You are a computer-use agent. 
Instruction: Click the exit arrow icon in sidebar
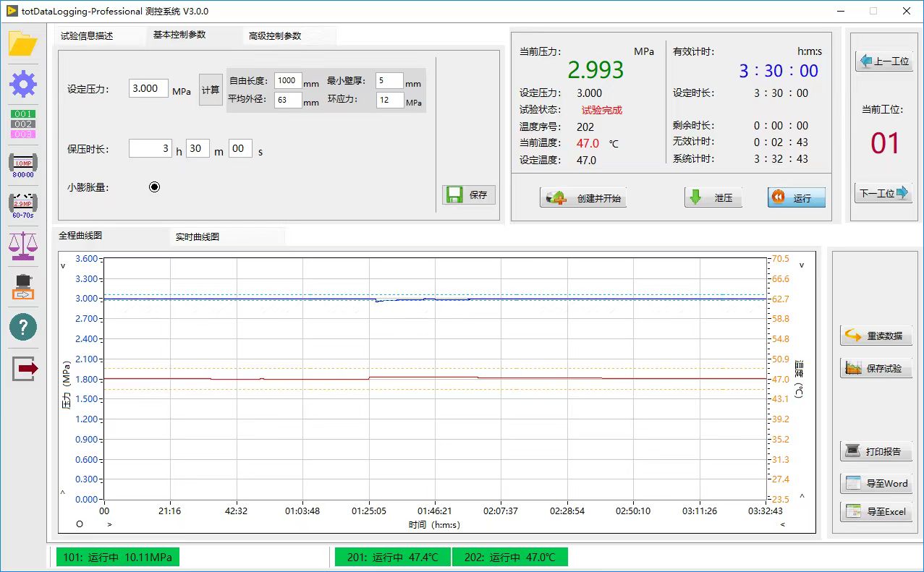pyautogui.click(x=25, y=369)
